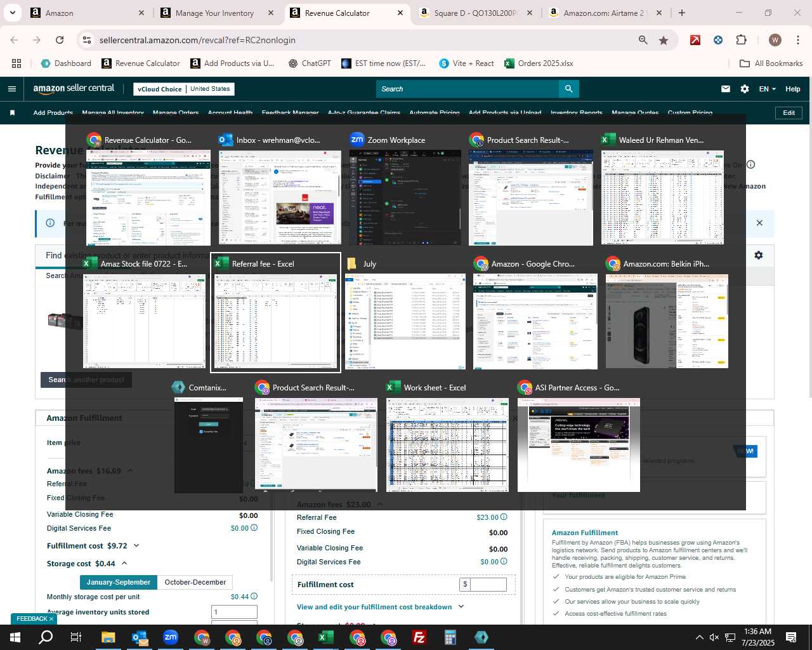Open Dashboard bookmark
The image size is (812, 650).
(66, 63)
